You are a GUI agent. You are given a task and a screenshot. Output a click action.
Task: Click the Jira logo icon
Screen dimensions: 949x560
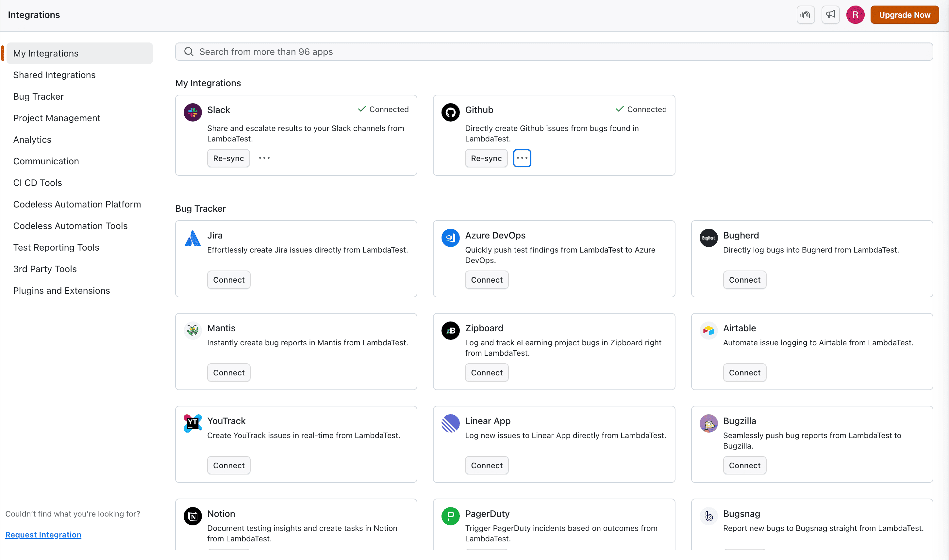[x=192, y=238]
